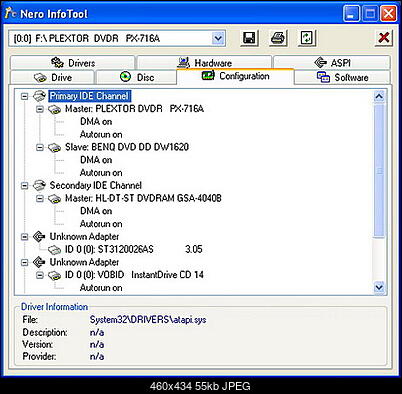This screenshot has height=394, width=402.
Task: Select Master: PLEXTOR DVDR PX-716A item
Action: 134,109
